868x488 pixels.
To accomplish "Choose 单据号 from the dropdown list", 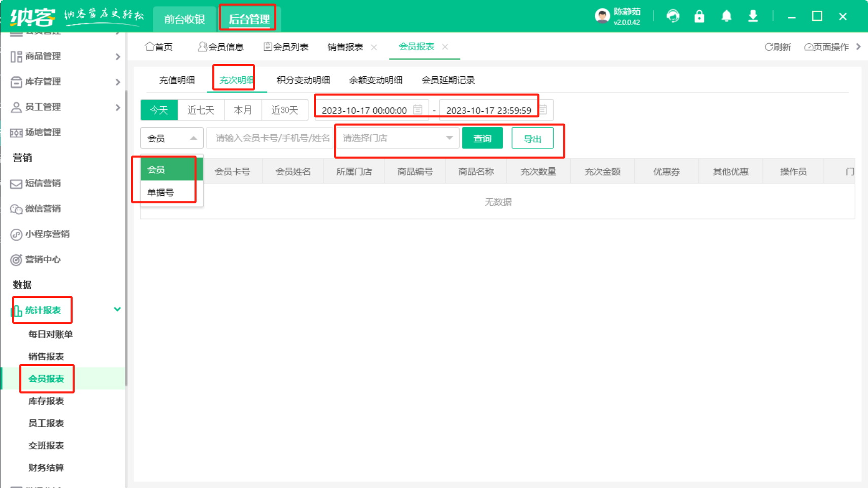I will (x=160, y=193).
